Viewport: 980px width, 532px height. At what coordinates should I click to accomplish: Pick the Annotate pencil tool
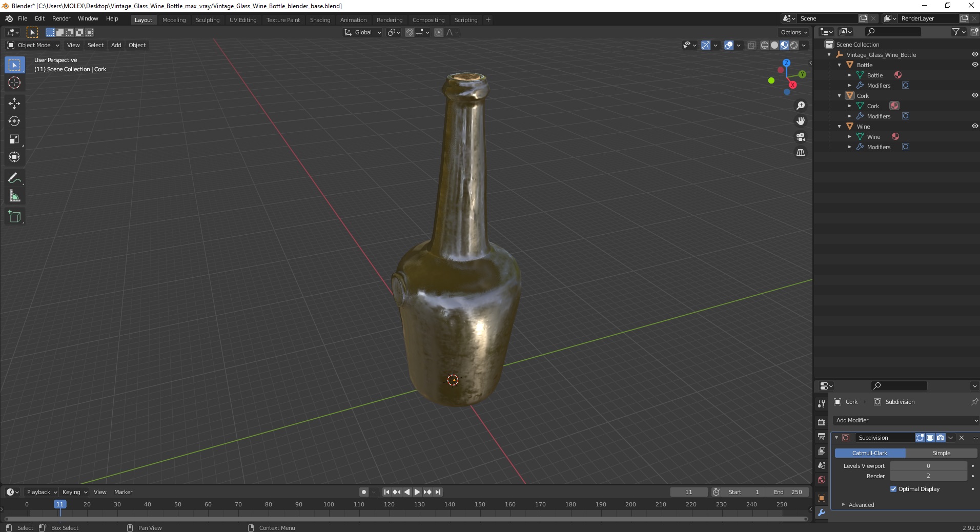point(14,178)
